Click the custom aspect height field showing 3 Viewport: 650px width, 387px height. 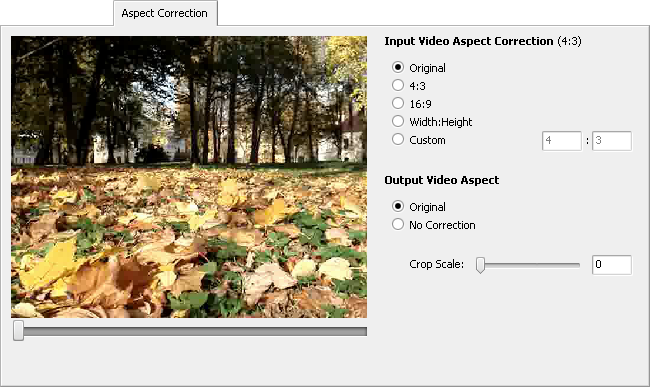coord(612,141)
